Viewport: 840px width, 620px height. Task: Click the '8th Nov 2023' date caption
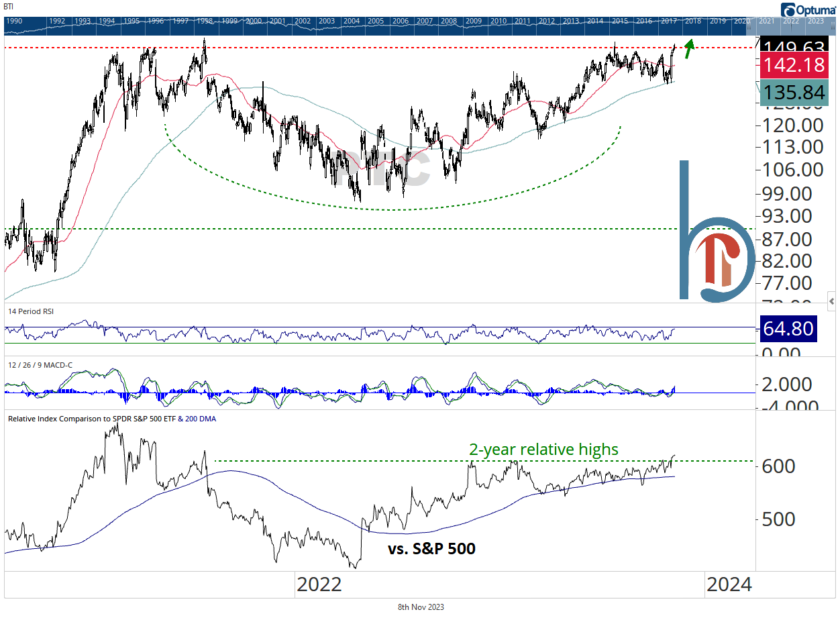[421, 607]
